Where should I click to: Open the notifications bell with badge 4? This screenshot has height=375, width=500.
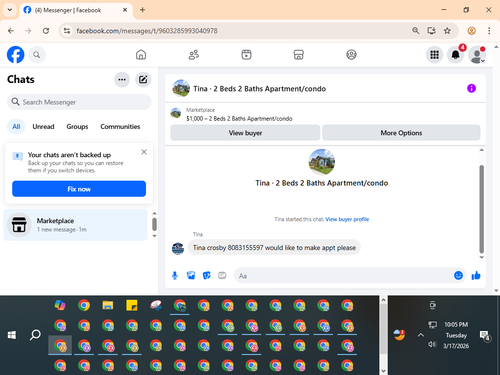(456, 55)
